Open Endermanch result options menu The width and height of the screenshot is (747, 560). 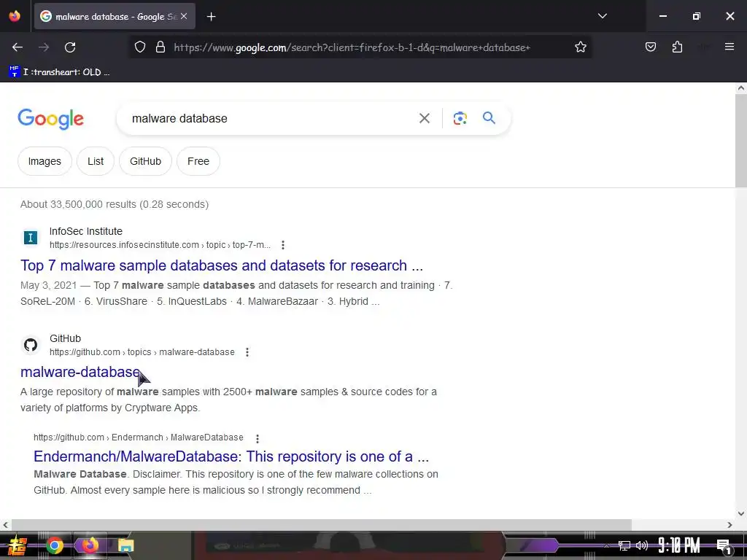[258, 438]
